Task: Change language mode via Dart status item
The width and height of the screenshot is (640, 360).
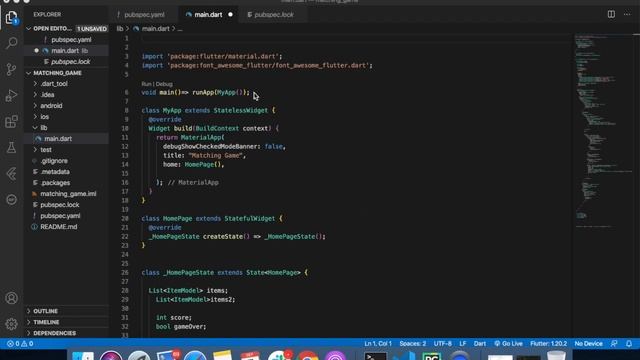Action: (x=480, y=344)
